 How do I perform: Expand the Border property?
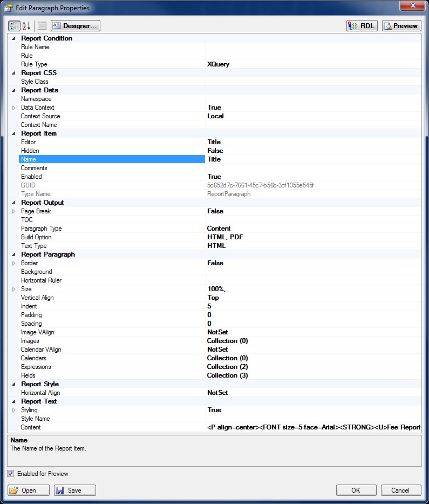click(x=13, y=263)
